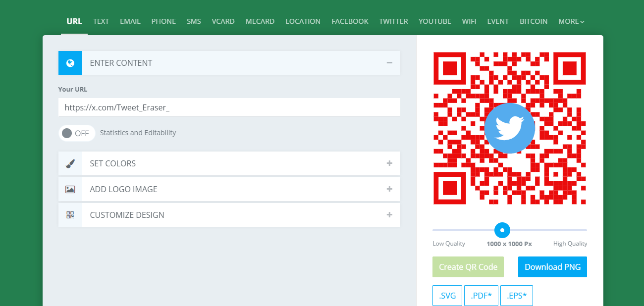Select the Twitter QR type tab
Screen dimensions: 644x306
click(393, 21)
